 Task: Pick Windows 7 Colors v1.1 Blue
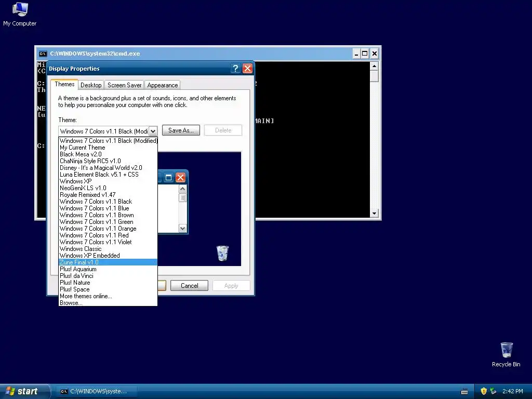[x=108, y=208]
